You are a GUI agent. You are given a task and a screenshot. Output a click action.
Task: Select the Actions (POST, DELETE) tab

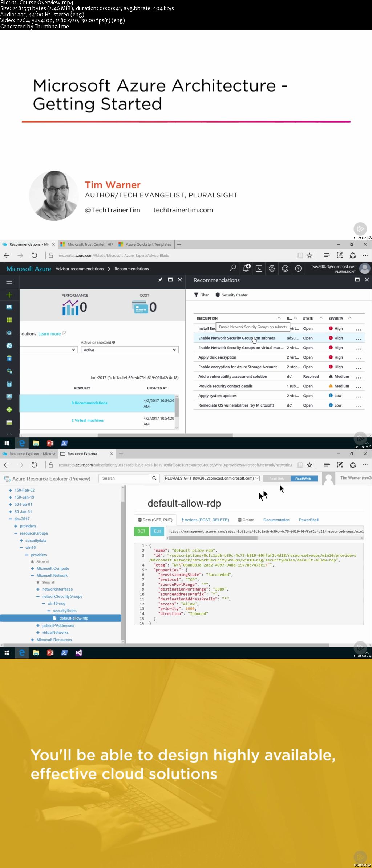(205, 520)
